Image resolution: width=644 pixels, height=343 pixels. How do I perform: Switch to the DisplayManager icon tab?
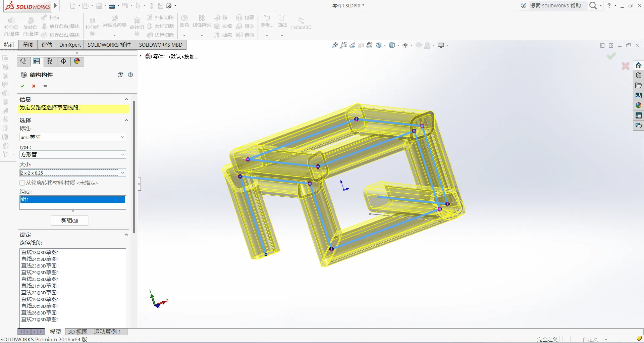(77, 61)
